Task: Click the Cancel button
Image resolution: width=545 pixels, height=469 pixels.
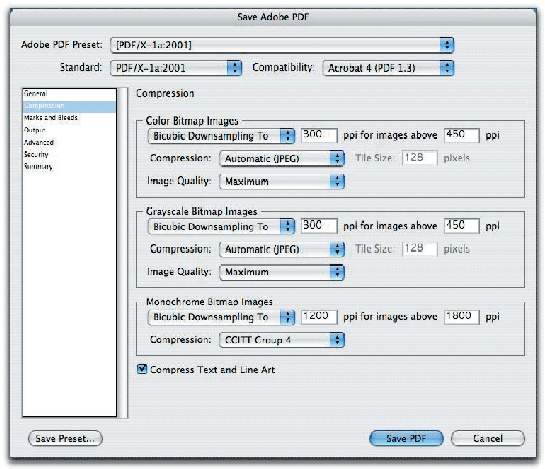Action: pos(488,438)
